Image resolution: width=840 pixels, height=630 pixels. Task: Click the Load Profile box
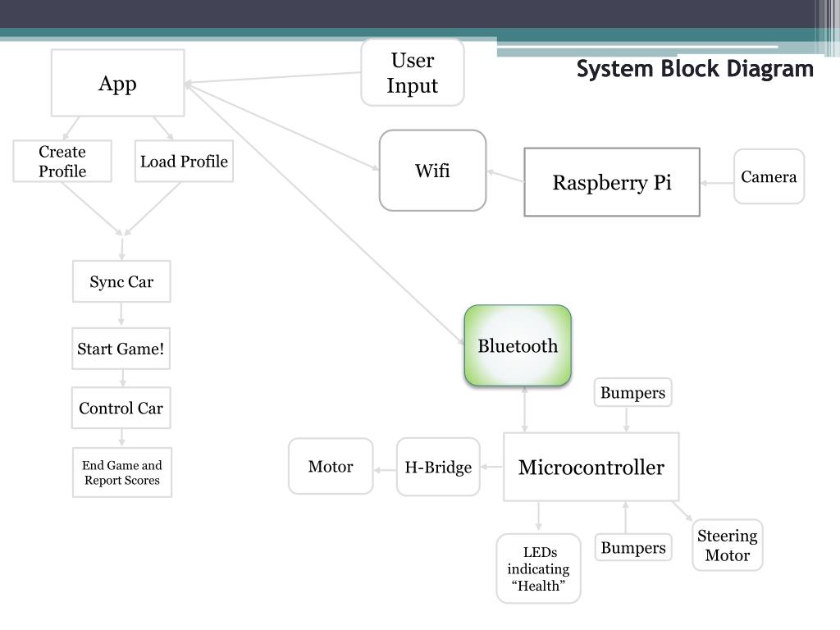coord(184,162)
